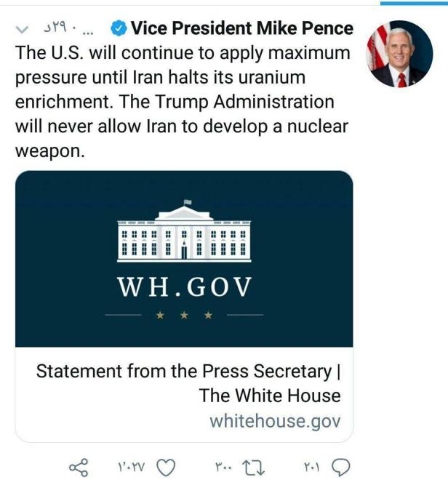448x485 pixels.
Task: Tap the share icon below the tweet
Action: 79,466
